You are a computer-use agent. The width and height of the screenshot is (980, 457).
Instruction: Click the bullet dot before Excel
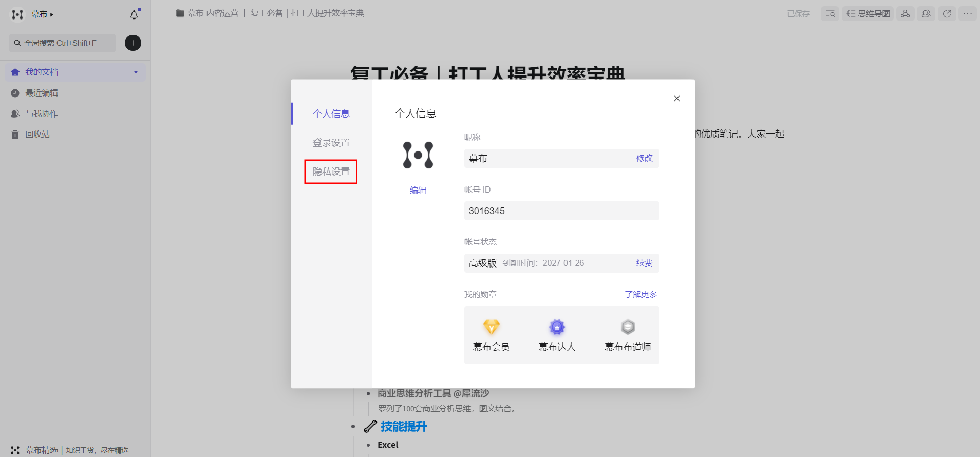click(x=368, y=445)
